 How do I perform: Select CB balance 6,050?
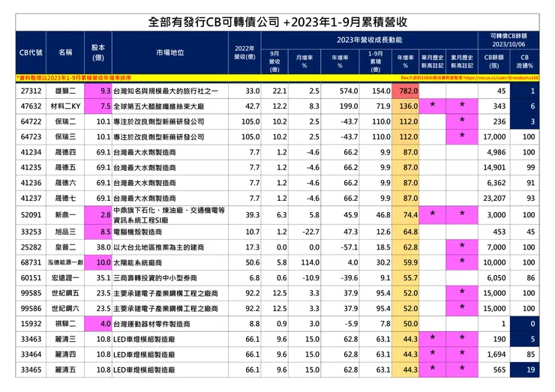click(x=496, y=278)
